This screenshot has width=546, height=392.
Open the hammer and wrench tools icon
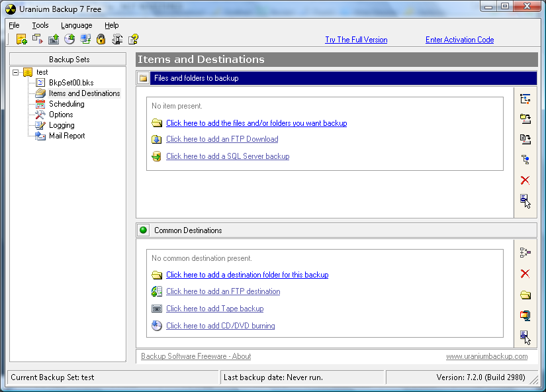(117, 39)
